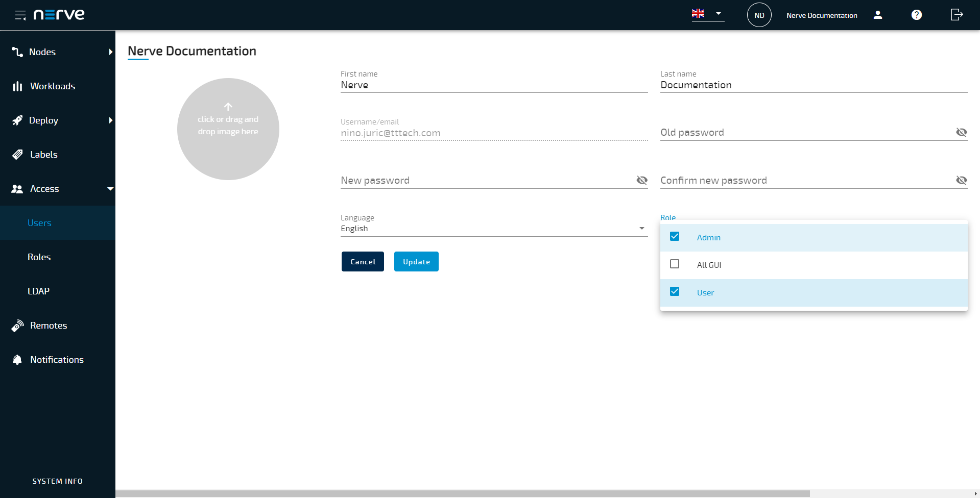Uncheck the User role checkbox

[x=675, y=291]
